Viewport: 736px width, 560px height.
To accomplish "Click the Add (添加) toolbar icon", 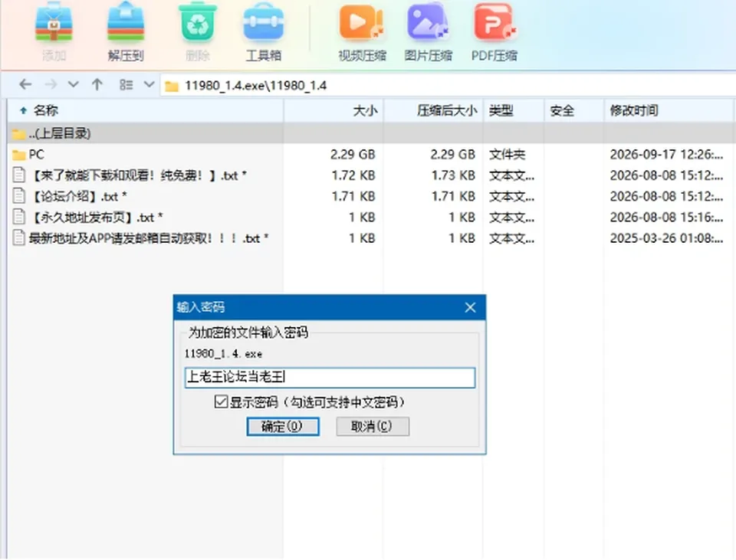I will pos(54,22).
